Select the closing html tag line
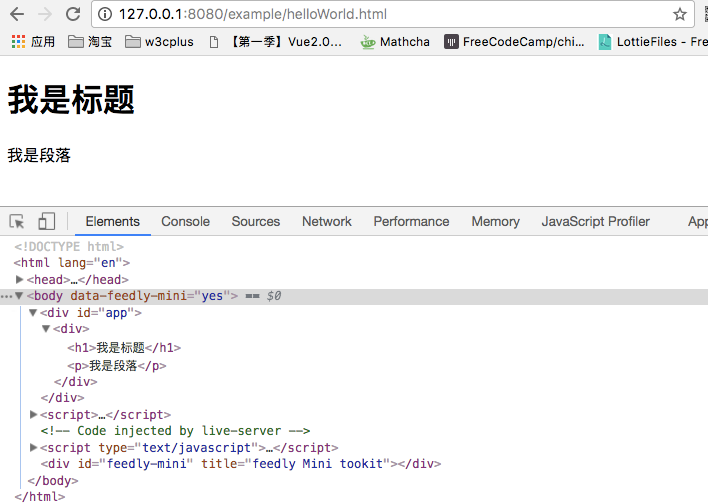The height and width of the screenshot is (504, 708). [40, 497]
